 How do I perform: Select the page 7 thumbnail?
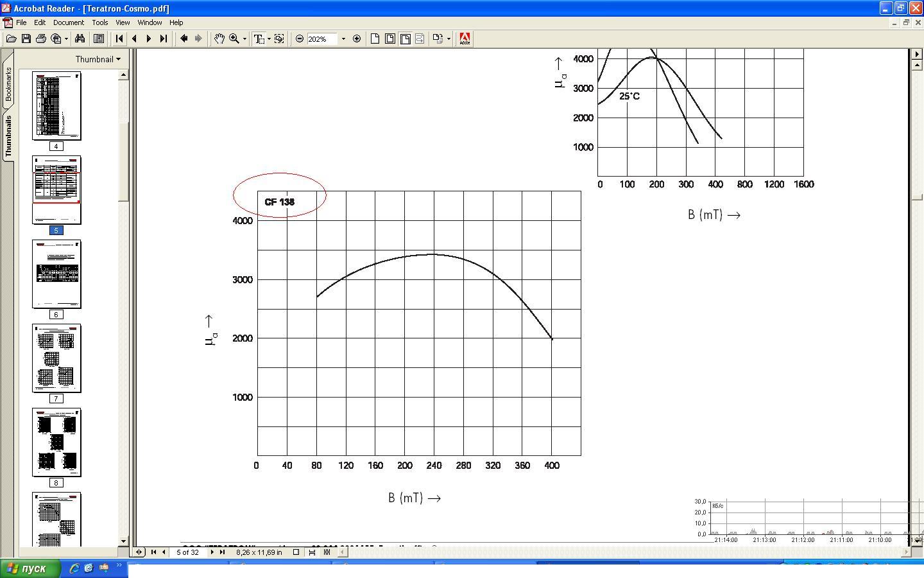(x=56, y=358)
